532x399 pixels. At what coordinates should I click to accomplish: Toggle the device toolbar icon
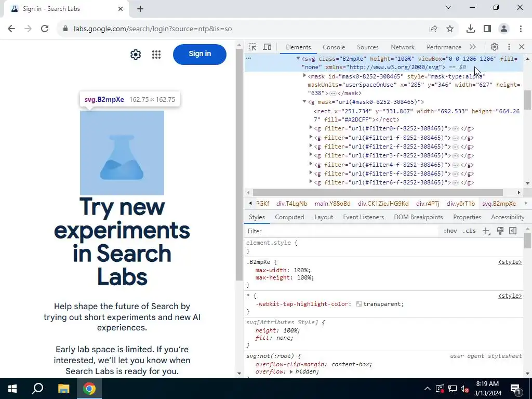[x=268, y=47]
